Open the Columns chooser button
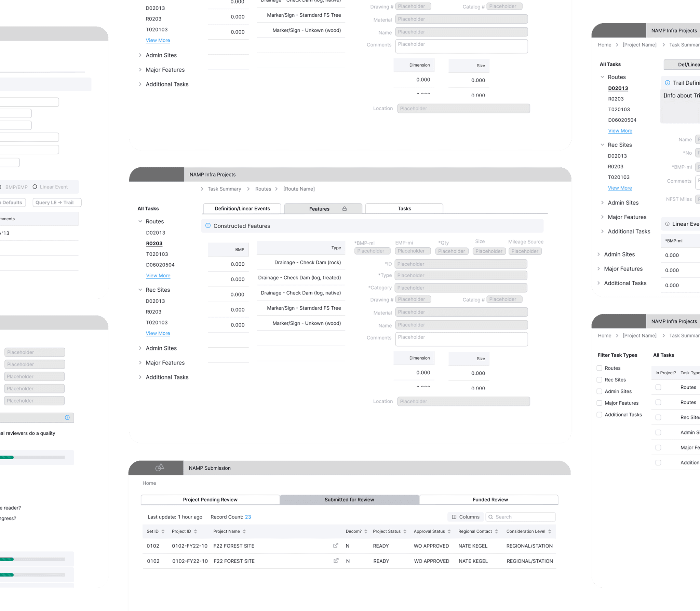The width and height of the screenshot is (700, 611). point(466,517)
